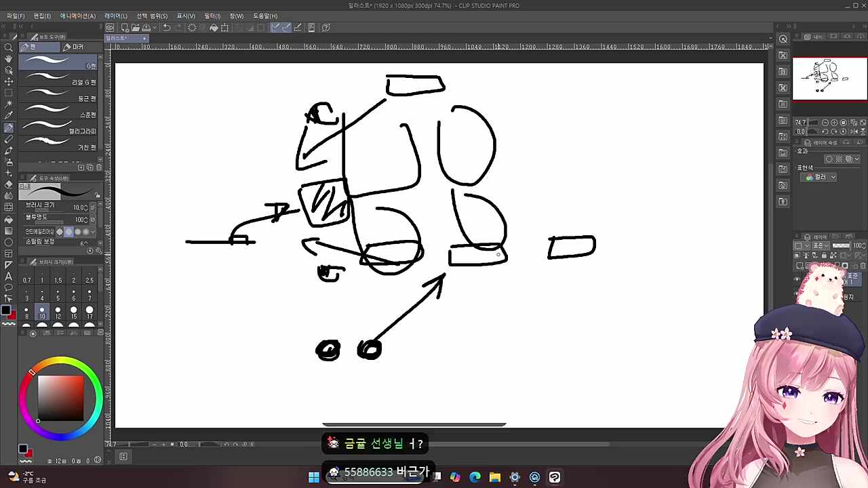Open the 애니메이션(A) menu
Viewport: 868px width, 488px height.
[78, 16]
